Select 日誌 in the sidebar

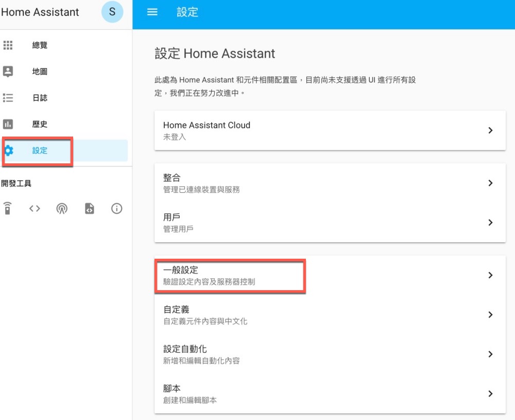65,97
